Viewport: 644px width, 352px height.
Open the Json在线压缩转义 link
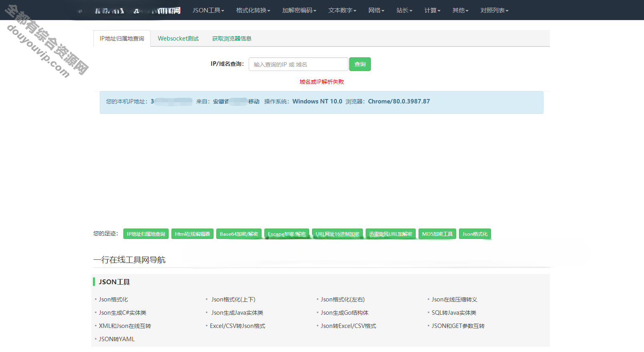click(454, 299)
